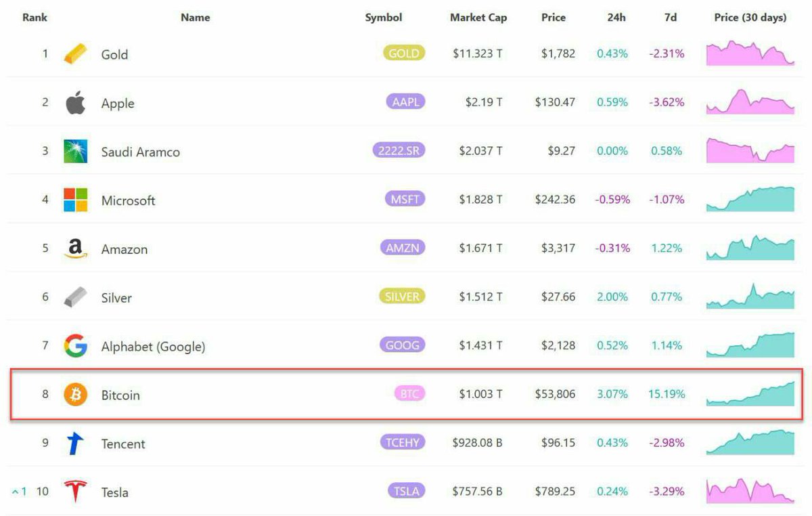This screenshot has height=516, width=812.
Task: Open the Saudi Aramco link
Action: point(141,152)
